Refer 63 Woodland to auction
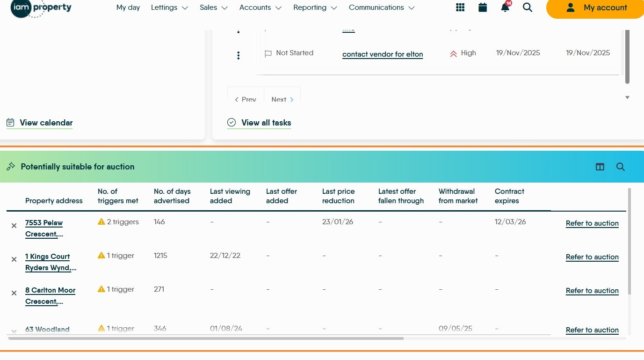This screenshot has height=360, width=644. pos(592,330)
